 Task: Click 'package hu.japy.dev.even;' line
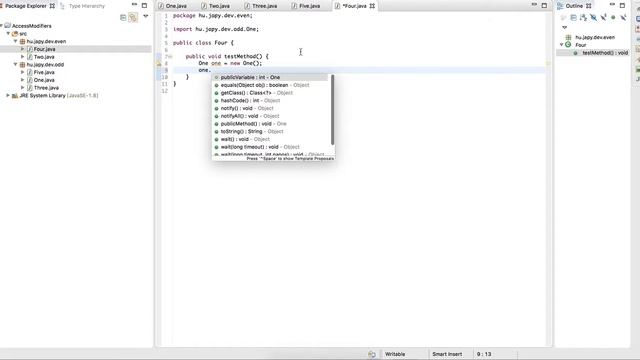(x=213, y=16)
